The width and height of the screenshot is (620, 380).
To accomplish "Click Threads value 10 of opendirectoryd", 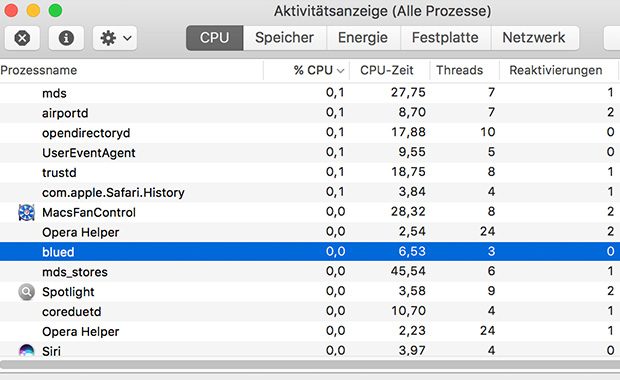I will coord(488,132).
